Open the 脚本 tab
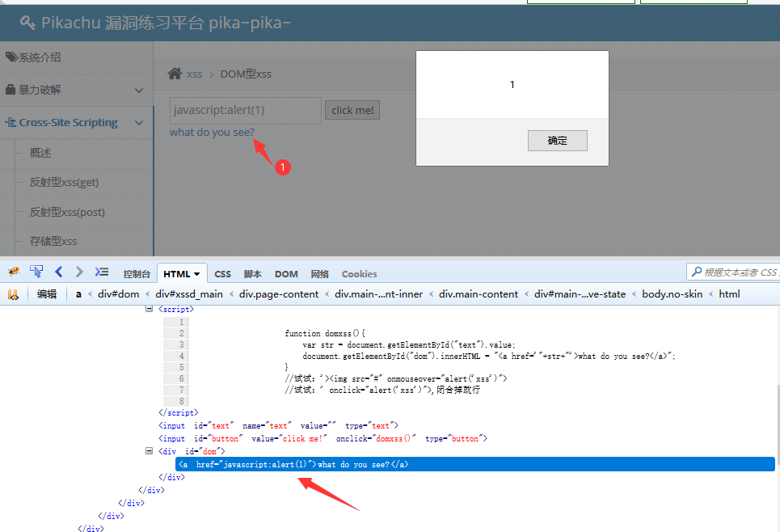 pyautogui.click(x=253, y=274)
